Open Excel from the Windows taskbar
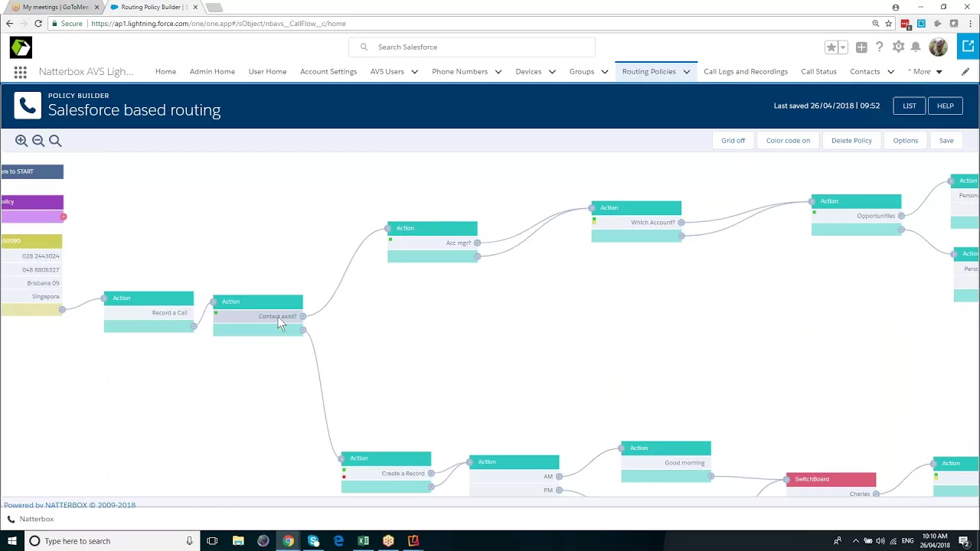This screenshot has width=980, height=551. click(364, 541)
